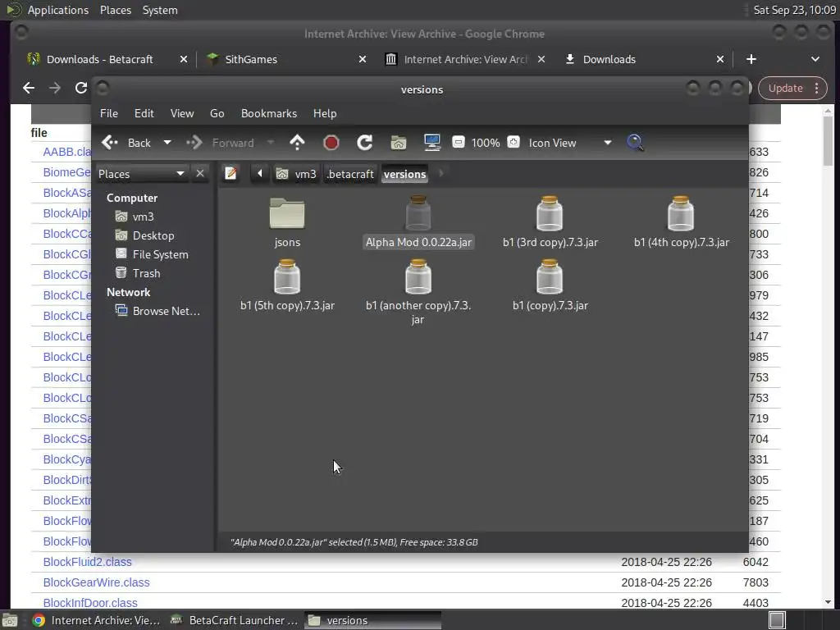This screenshot has height=630, width=840.
Task: Go to vm3 in the path bar
Action: 296,174
